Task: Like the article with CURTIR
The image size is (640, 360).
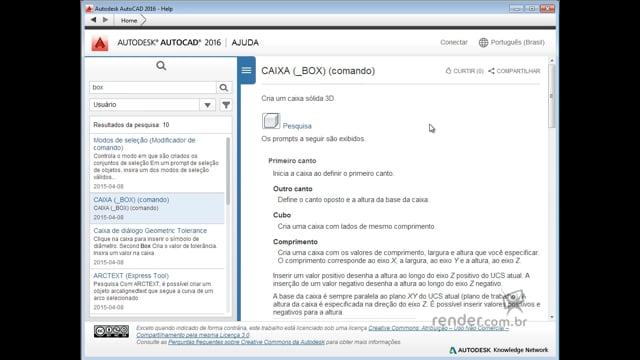Action: click(464, 71)
